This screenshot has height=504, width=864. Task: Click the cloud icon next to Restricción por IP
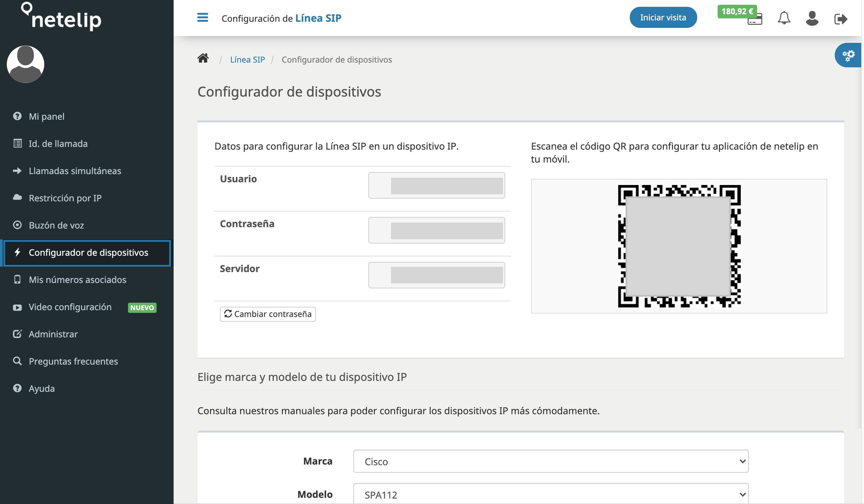[17, 198]
